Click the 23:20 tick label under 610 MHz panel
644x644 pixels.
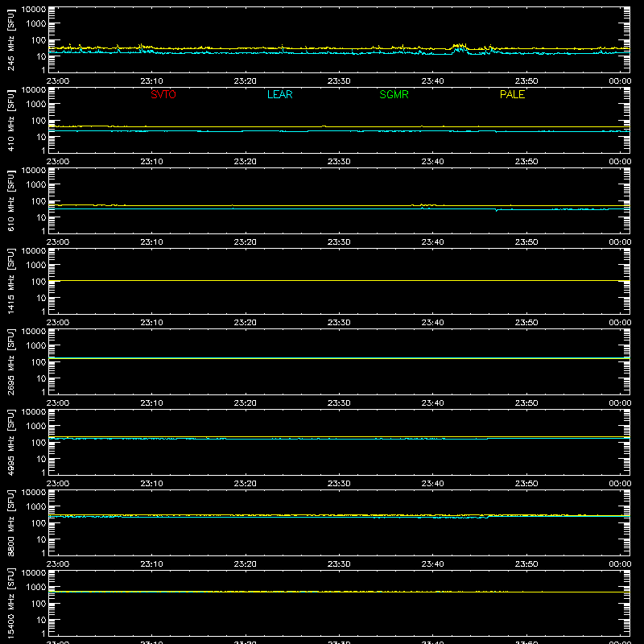click(x=246, y=242)
